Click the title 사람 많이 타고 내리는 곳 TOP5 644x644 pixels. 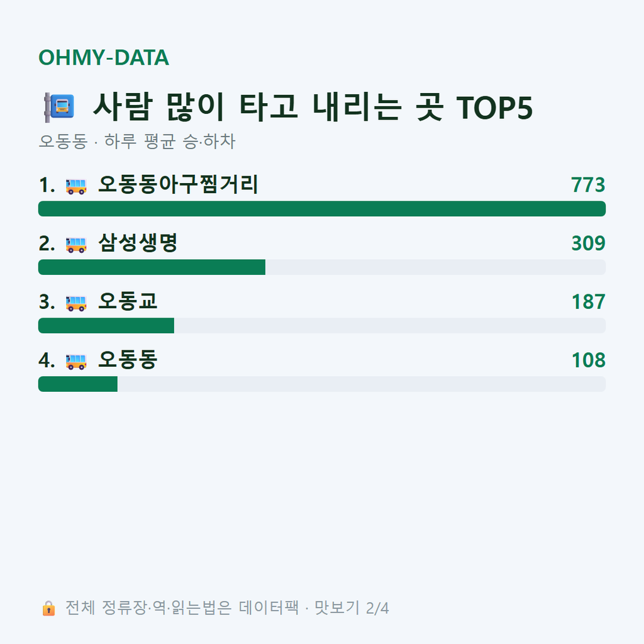(313, 107)
